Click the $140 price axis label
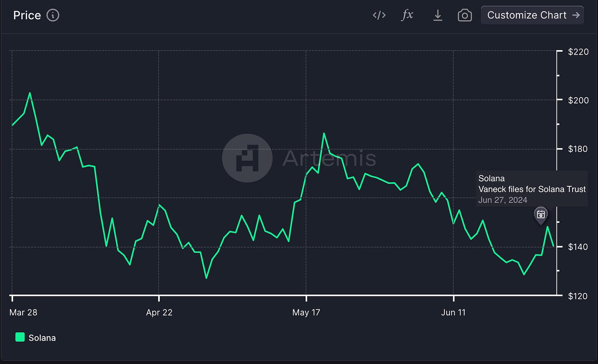Viewport: 598px width, 364px height. coord(578,247)
